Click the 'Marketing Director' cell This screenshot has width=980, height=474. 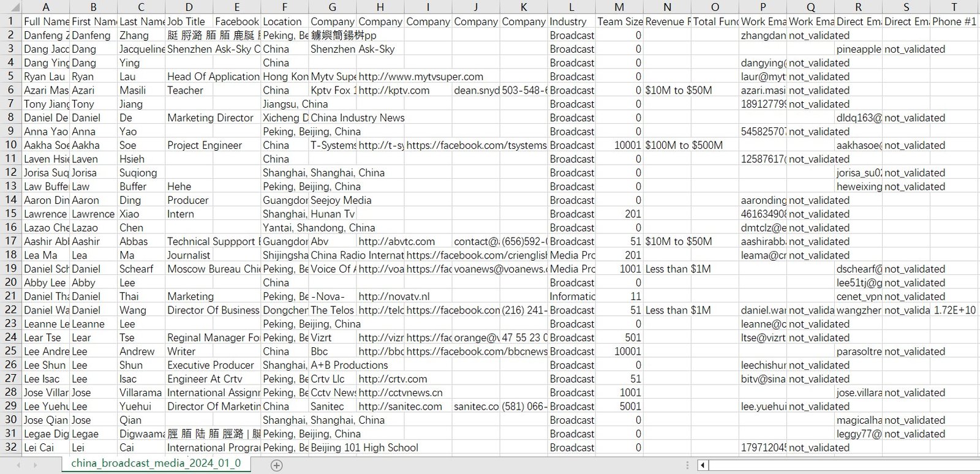pyautogui.click(x=210, y=118)
